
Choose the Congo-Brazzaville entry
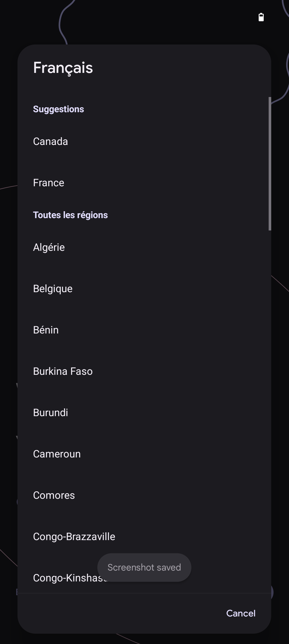point(74,537)
